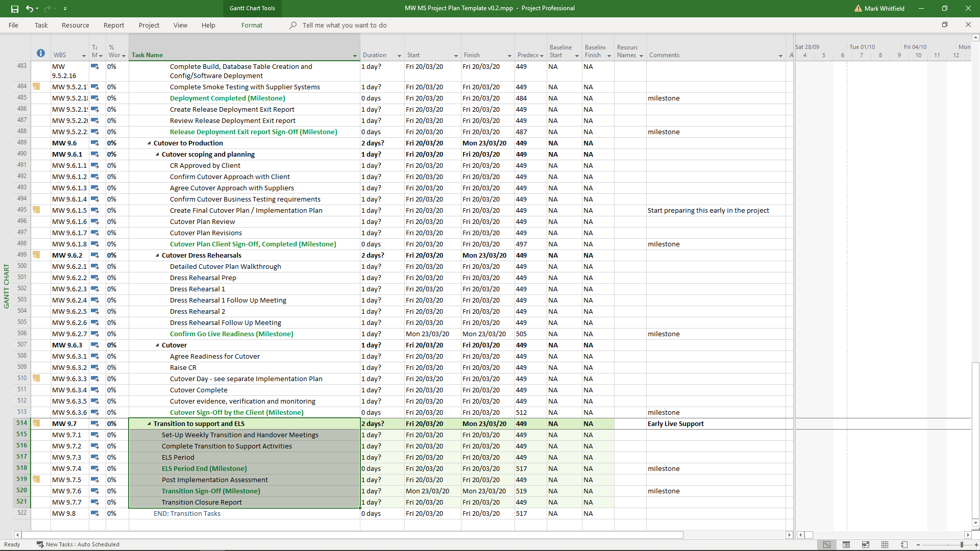Click the Tell me what you want search box
This screenshot has height=551, width=980.
click(344, 25)
